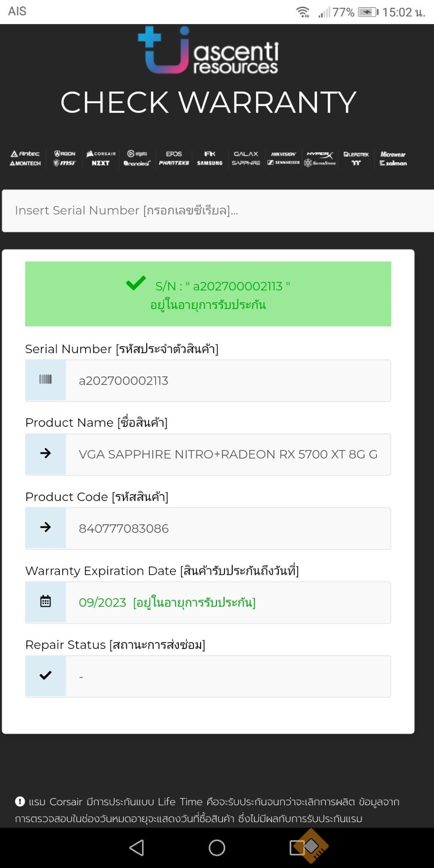This screenshot has width=434, height=868.
Task: Tap the battery status icon
Action: click(368, 12)
